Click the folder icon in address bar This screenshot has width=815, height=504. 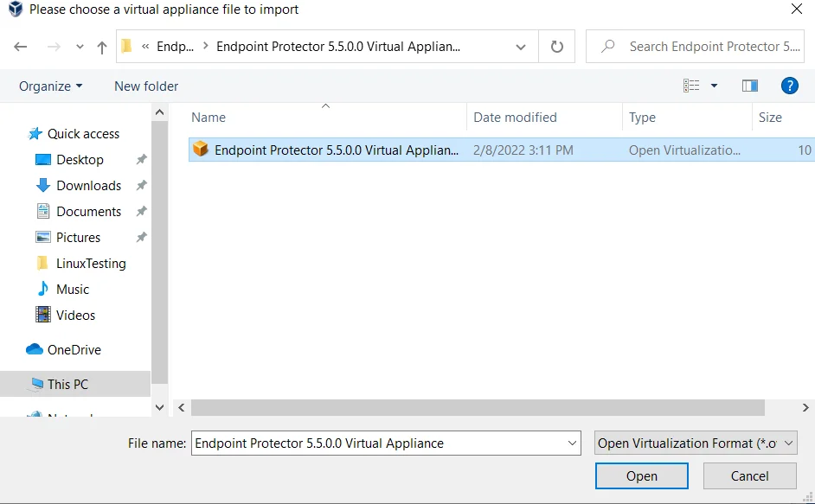pos(126,47)
